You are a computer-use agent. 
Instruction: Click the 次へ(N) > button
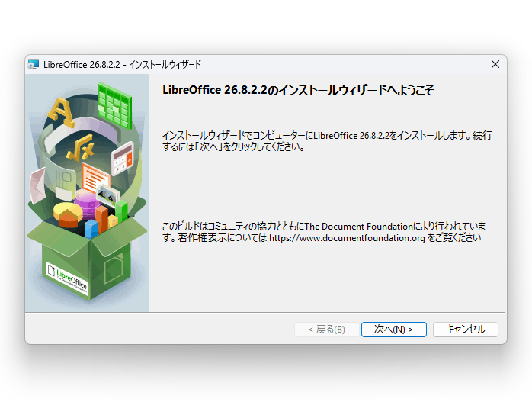(x=393, y=330)
